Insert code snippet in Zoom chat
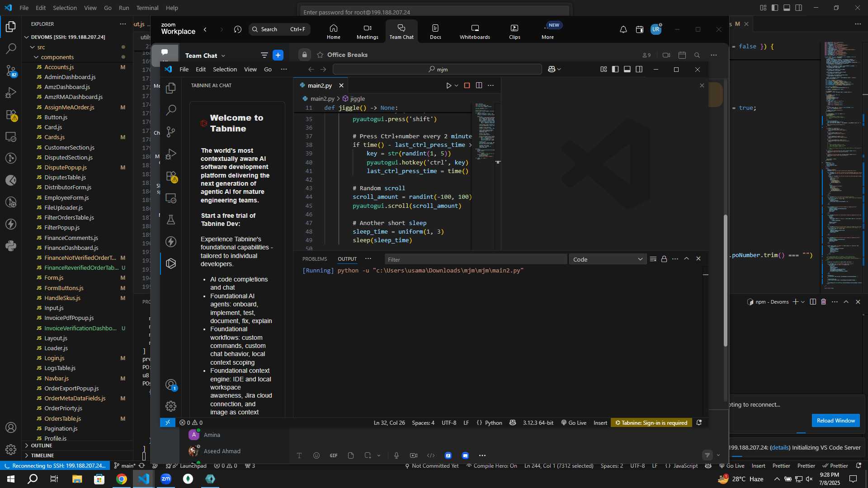 click(x=431, y=455)
